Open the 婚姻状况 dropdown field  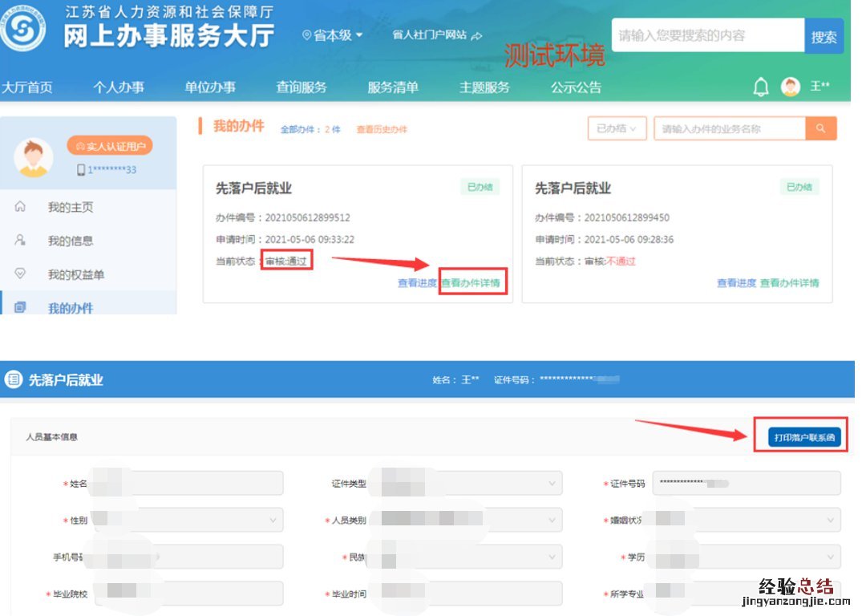point(746,520)
